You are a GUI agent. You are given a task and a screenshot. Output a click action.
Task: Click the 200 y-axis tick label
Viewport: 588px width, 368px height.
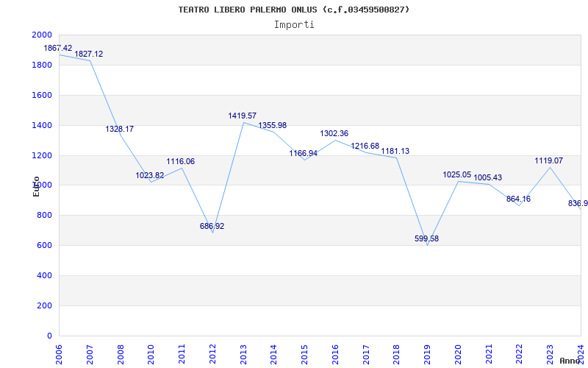coord(45,305)
